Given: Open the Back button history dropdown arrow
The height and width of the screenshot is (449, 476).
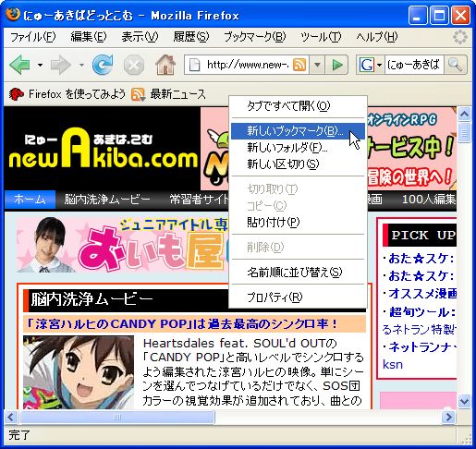Looking at the screenshot, I should click(x=40, y=65).
